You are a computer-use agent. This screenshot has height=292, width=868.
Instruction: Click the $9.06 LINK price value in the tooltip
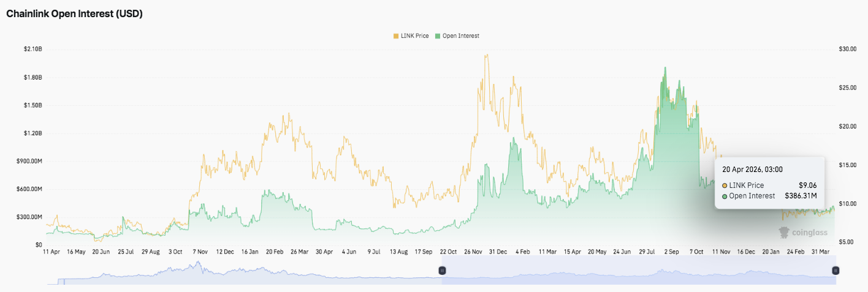(807, 185)
